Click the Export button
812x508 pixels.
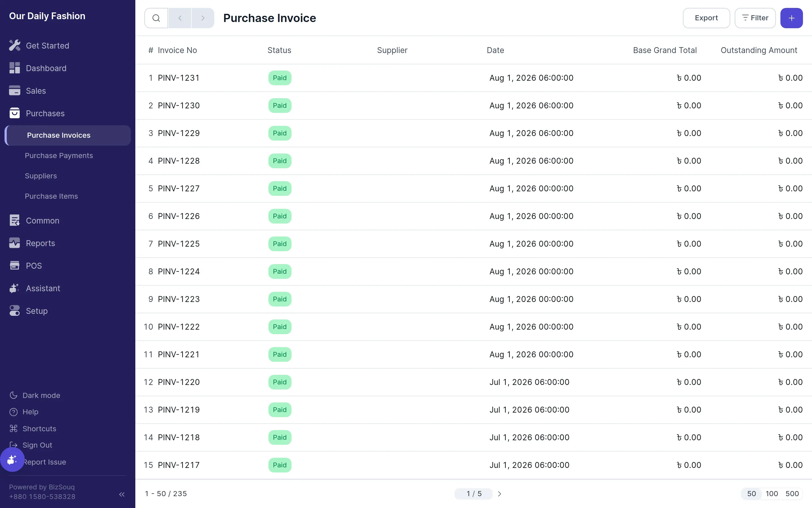pyautogui.click(x=706, y=18)
